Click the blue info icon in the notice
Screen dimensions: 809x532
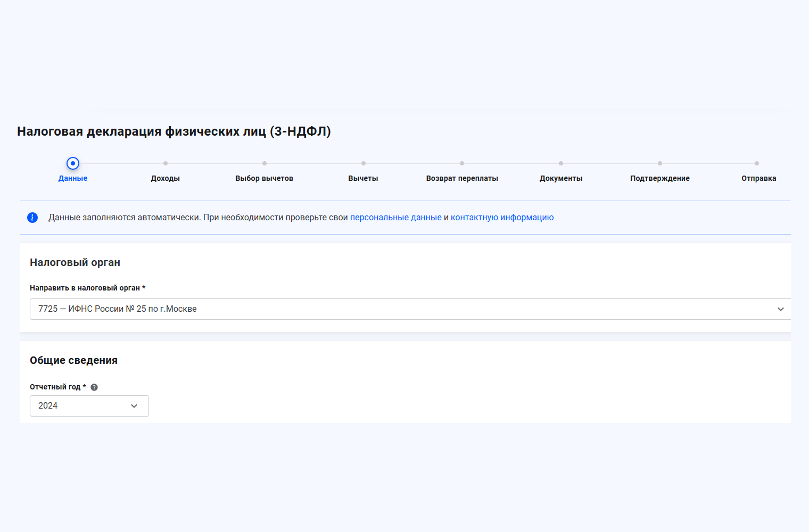tap(32, 218)
